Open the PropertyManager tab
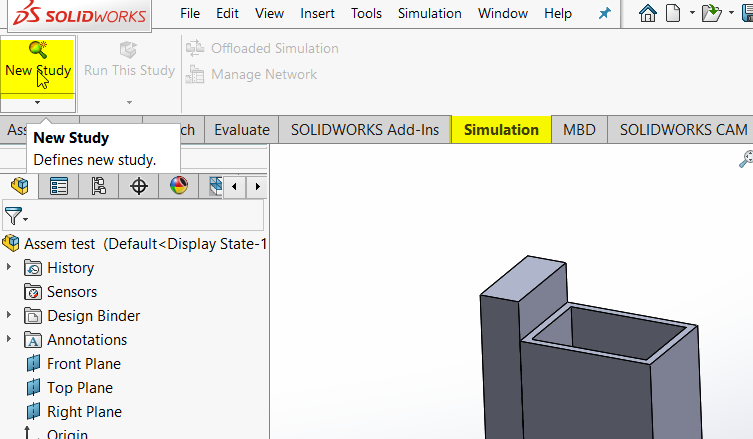Screen dimensions: 753x439 (59, 186)
